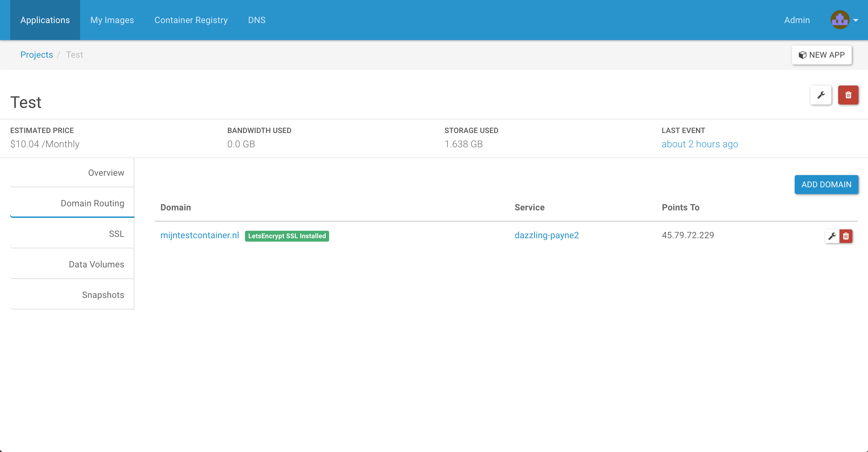This screenshot has height=452, width=868.
Task: Click the ADD DOMAIN button
Action: pyautogui.click(x=826, y=185)
